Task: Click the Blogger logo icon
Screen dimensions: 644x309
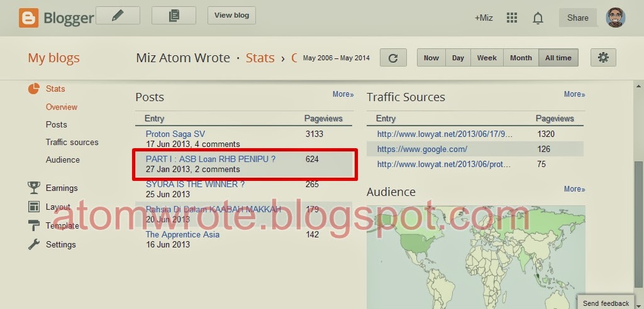Action: 29,18
